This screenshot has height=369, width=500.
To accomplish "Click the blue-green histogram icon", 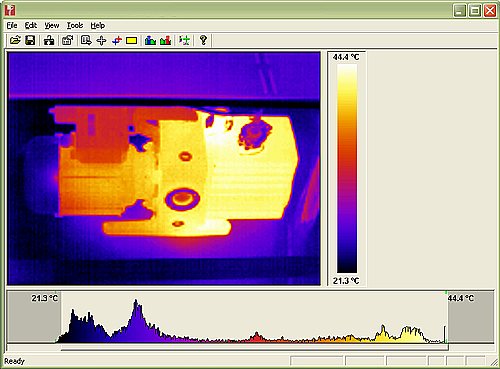I will (150, 41).
